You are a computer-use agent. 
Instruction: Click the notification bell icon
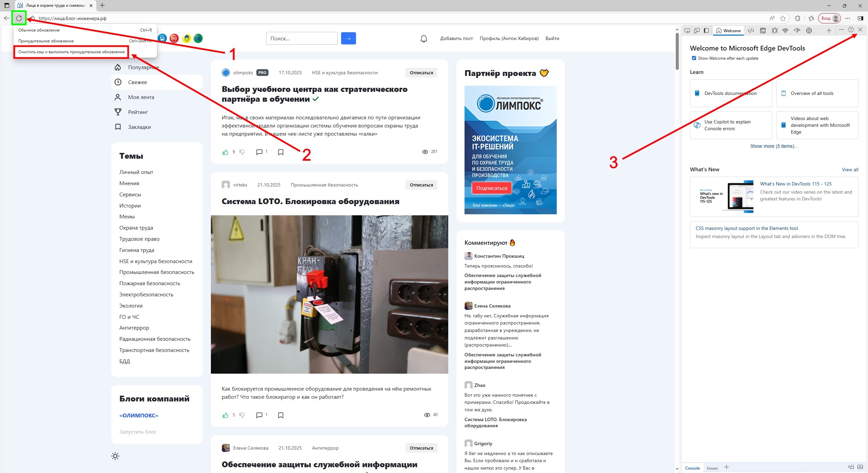pyautogui.click(x=424, y=39)
